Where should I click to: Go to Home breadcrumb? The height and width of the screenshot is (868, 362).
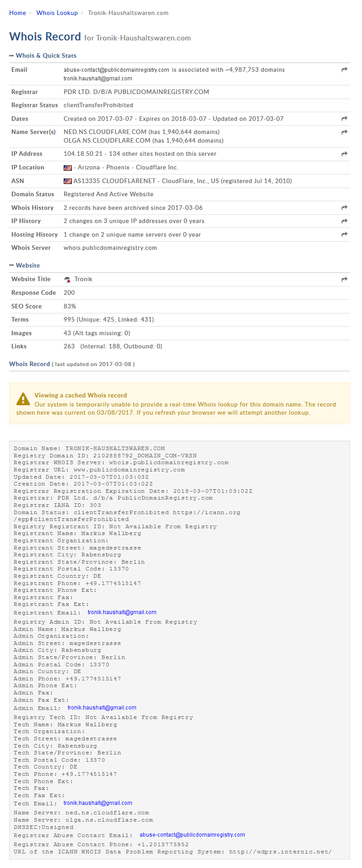click(18, 13)
